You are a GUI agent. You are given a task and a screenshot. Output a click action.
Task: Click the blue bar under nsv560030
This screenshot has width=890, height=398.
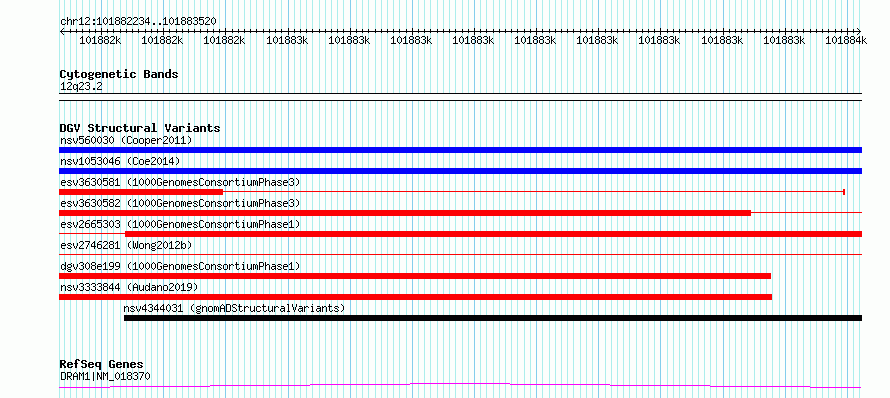(x=460, y=150)
